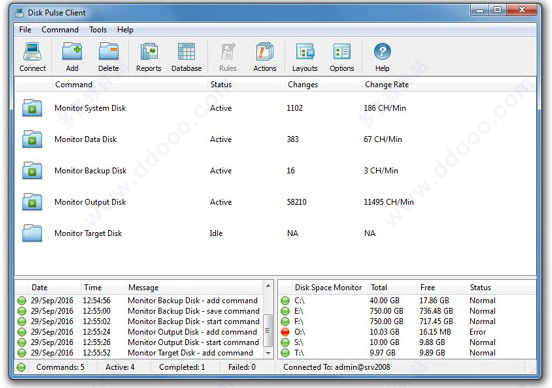
Task: Select log entry Monitor Backup Disk - save command
Action: pos(194,311)
